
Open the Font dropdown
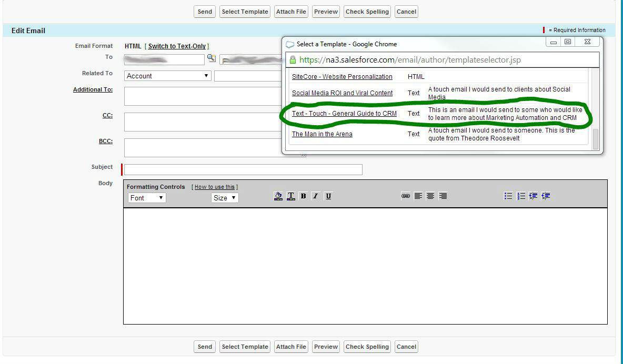click(146, 198)
